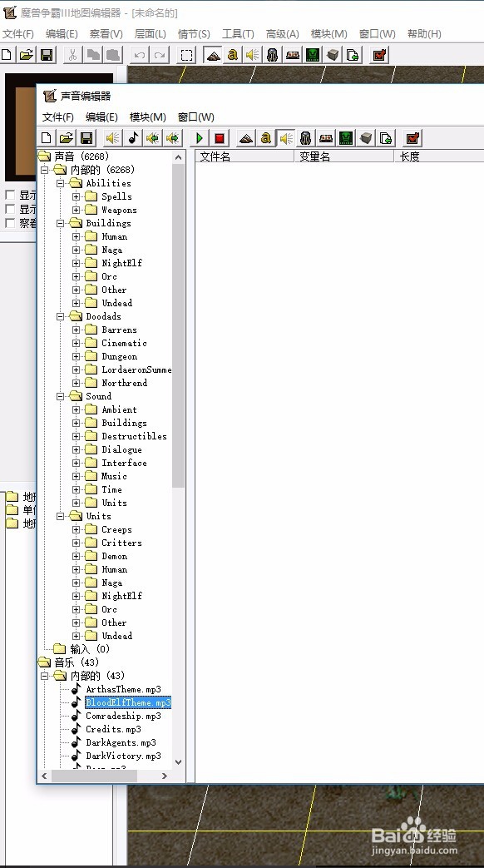Click tree panel vertical scrollbar thumb
Screen dimensions: 484x868
178,325
